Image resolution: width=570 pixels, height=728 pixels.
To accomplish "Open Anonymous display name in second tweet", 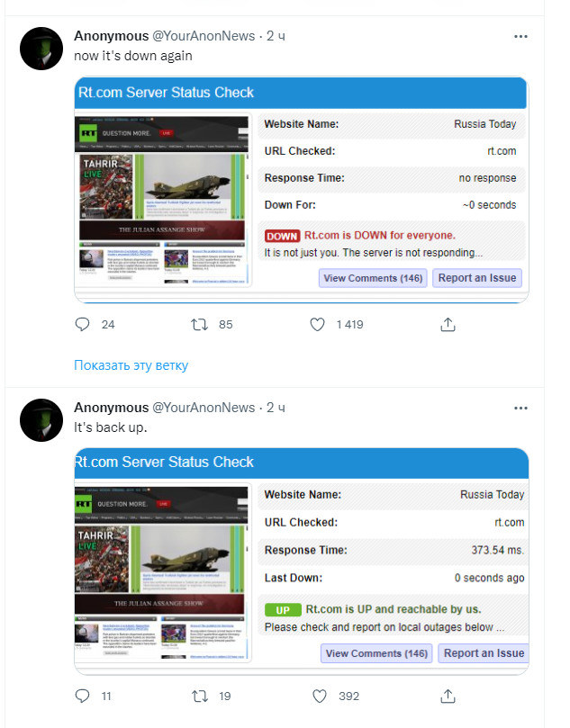I will 112,407.
